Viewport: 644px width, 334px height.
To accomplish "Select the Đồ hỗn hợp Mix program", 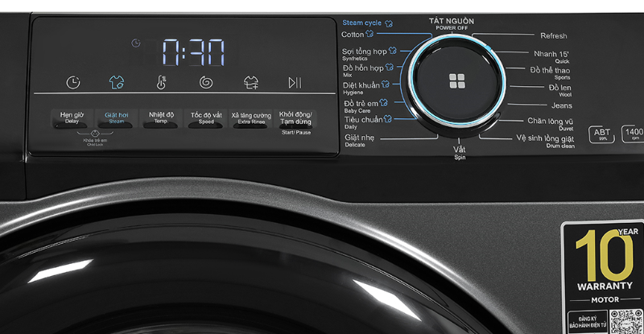I will [363, 70].
